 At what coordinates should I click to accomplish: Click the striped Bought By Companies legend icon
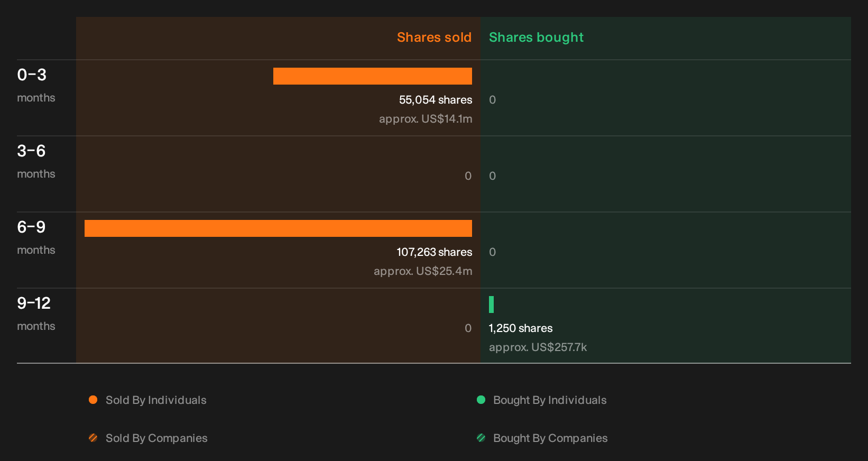coord(481,438)
